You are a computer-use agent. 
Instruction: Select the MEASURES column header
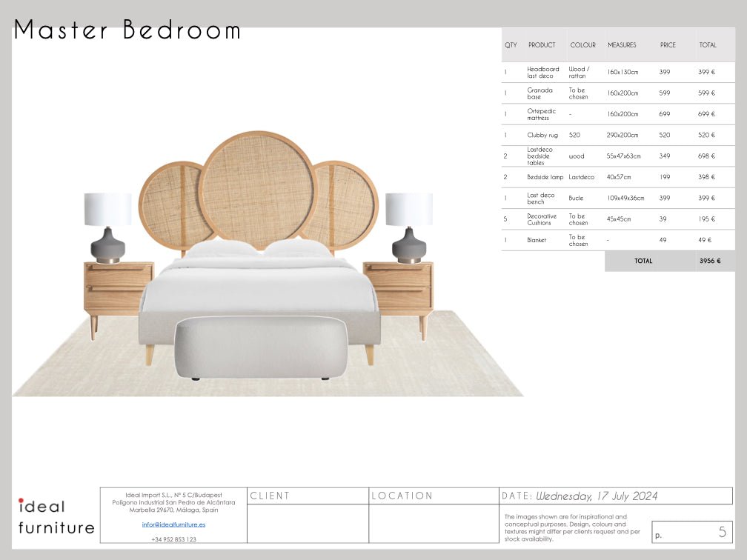click(622, 45)
